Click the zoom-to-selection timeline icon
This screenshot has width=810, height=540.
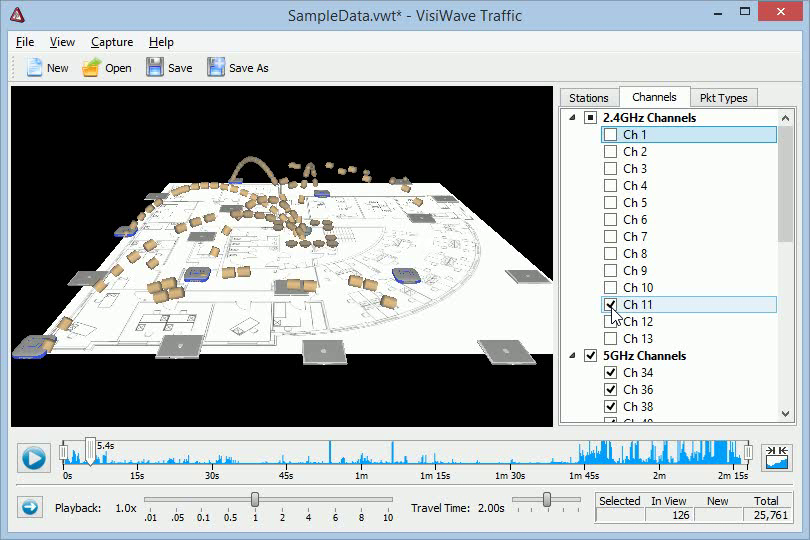point(777,457)
